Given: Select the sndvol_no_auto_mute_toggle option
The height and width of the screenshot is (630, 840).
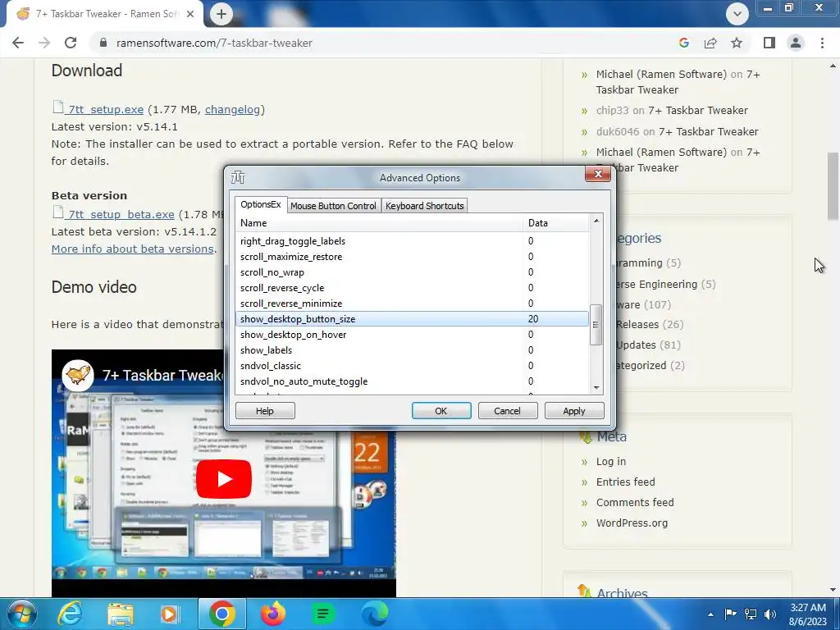Looking at the screenshot, I should point(412,381).
